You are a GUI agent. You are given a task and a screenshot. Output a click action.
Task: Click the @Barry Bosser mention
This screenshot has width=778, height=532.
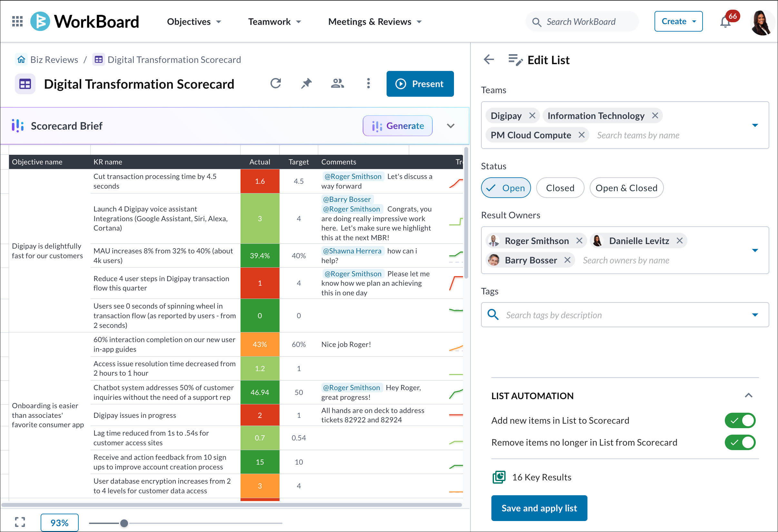tap(347, 199)
